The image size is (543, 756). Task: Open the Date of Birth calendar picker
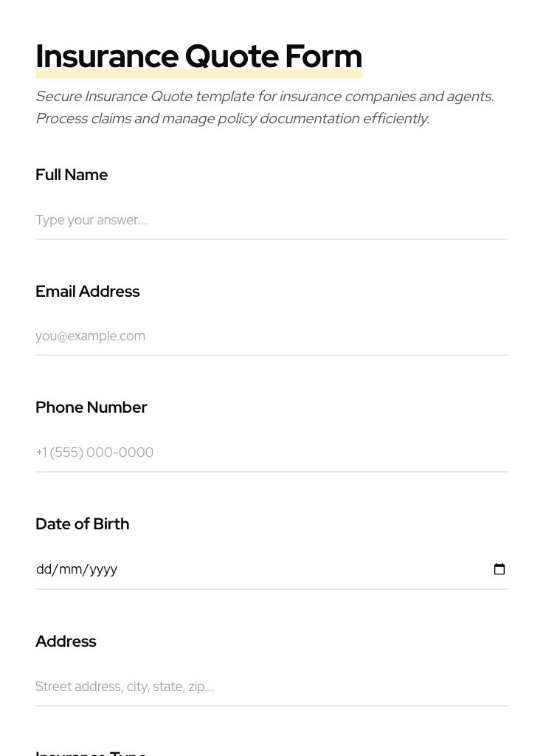(499, 569)
